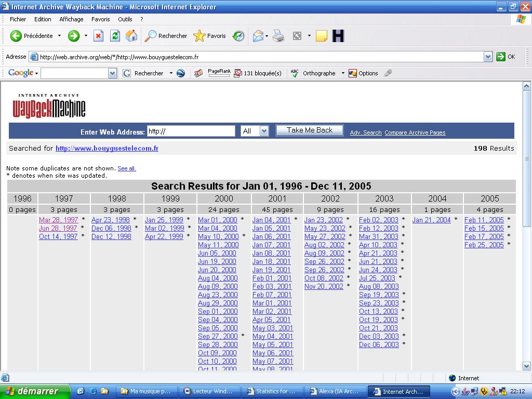Open the history clock icon
532x399 pixels.
coord(238,36)
